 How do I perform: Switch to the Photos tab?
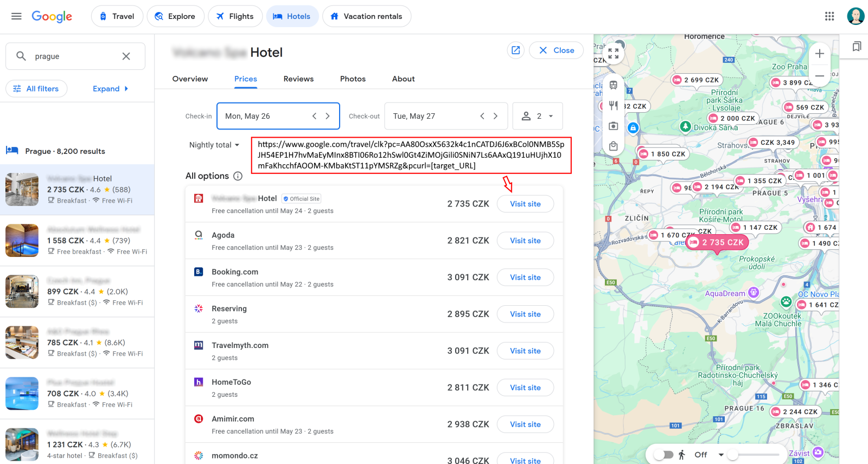353,79
